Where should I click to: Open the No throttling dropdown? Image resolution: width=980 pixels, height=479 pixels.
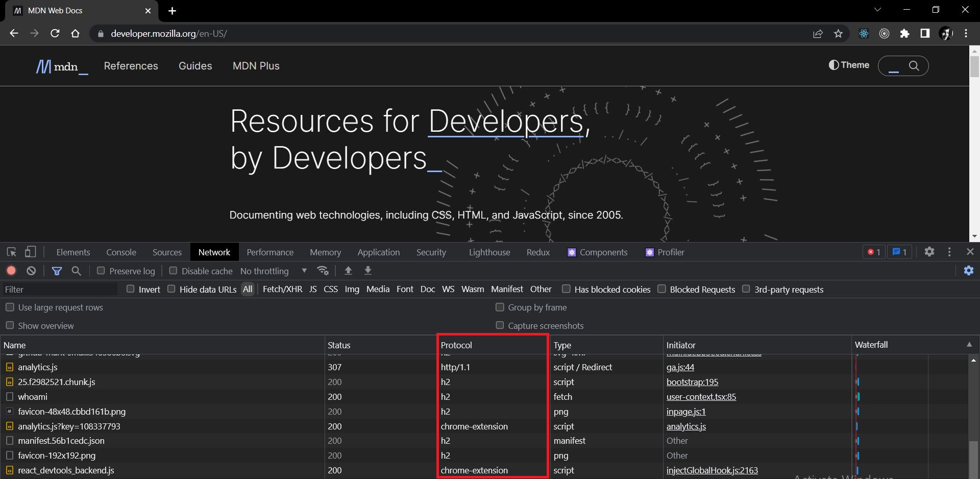(x=274, y=271)
